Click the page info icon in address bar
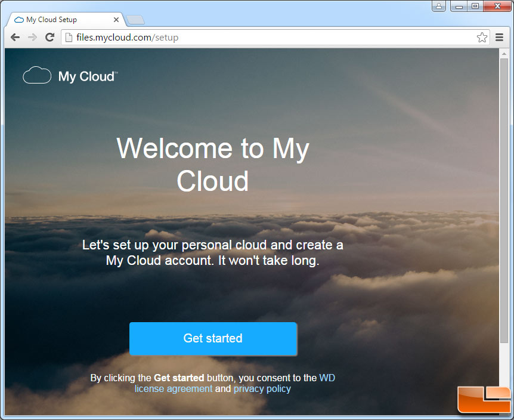 (x=69, y=38)
